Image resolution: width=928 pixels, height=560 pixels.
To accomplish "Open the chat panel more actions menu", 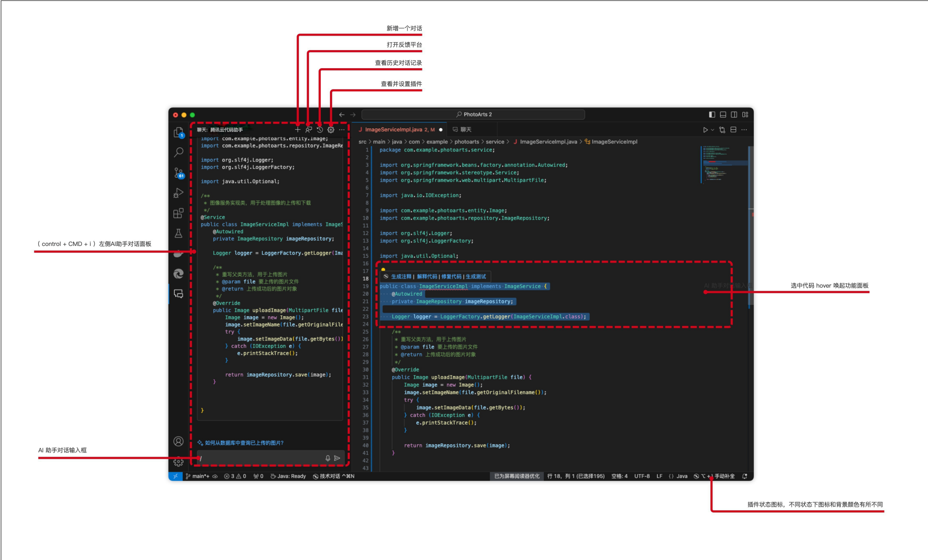I will pos(342,129).
